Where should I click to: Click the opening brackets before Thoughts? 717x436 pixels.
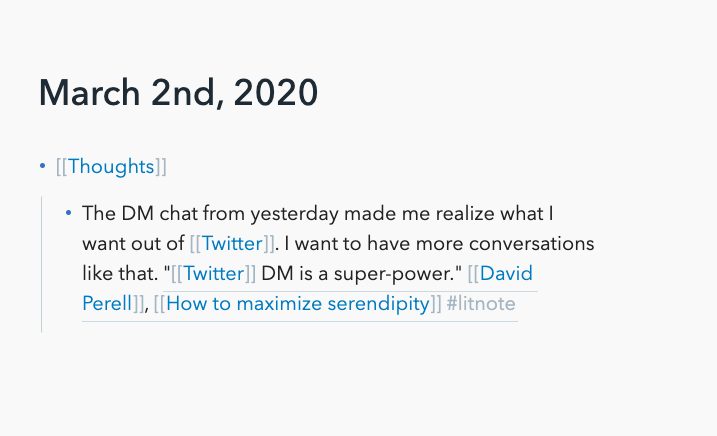61,167
